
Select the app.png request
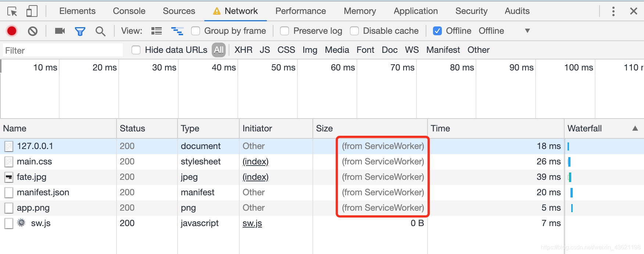point(322,208)
